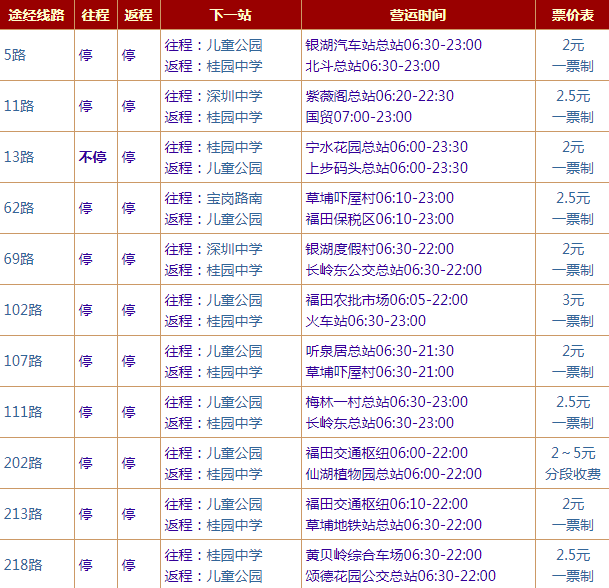The height and width of the screenshot is (588, 609).
Task: Click 返程:桂园中学 in 107路 row
Action: click(213, 372)
